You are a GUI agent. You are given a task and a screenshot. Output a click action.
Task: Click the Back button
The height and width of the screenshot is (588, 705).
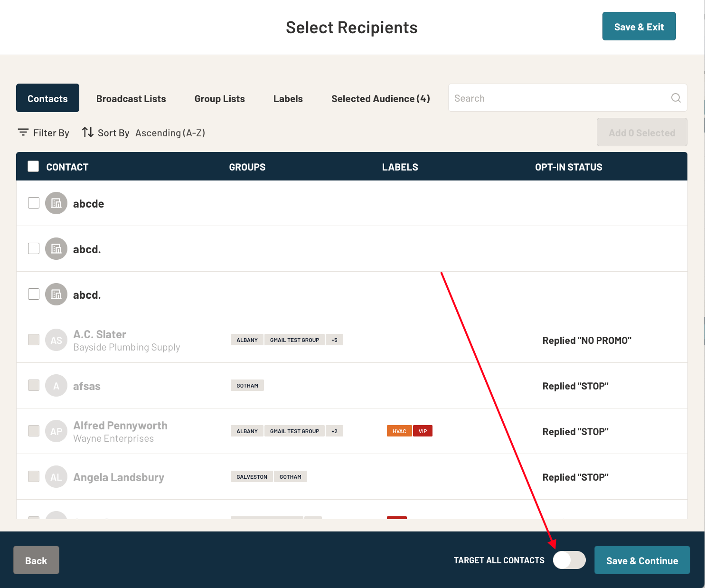tap(36, 560)
